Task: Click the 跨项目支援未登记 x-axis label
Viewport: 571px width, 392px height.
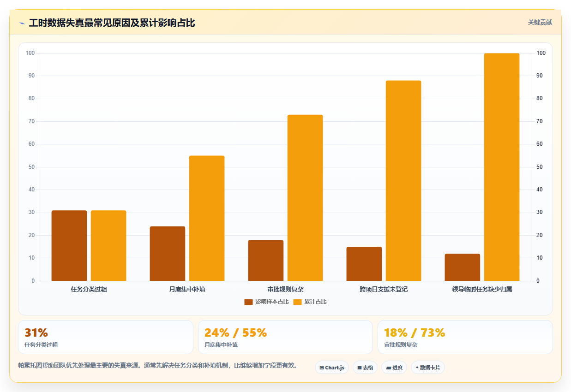Action: click(x=384, y=290)
